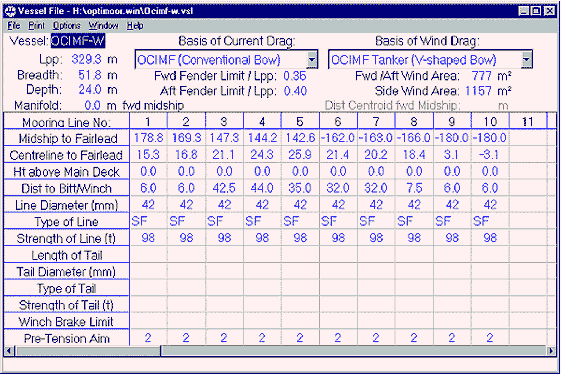Click the Lpp value 329.3
561x374 pixels.
[86, 59]
